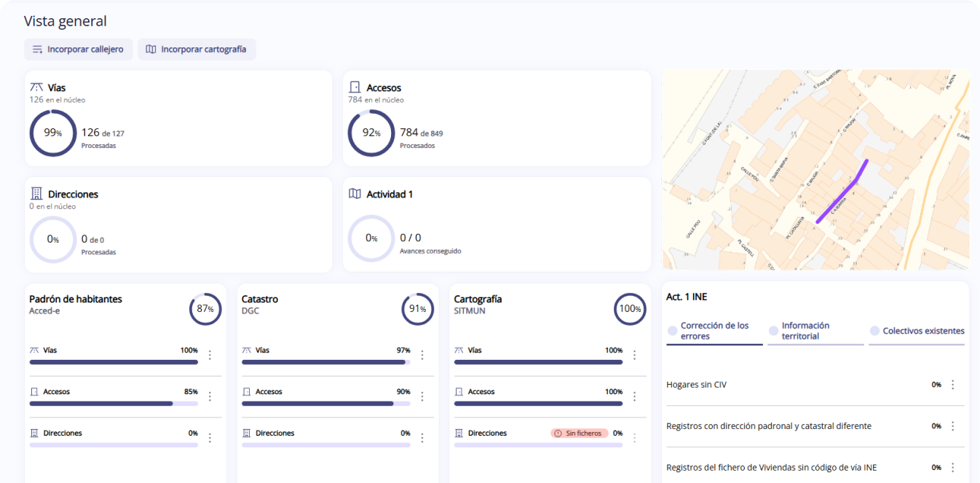
Task: Click the Catastro 91% progress ring
Action: (x=418, y=309)
